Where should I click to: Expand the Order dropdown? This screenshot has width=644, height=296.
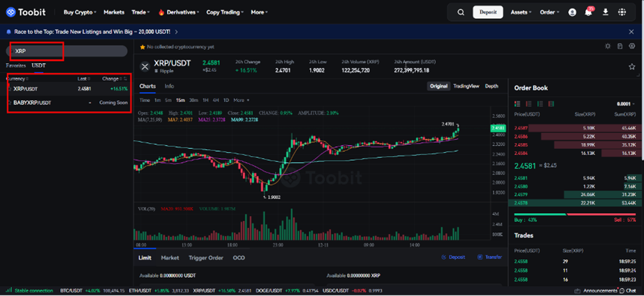pyautogui.click(x=549, y=12)
